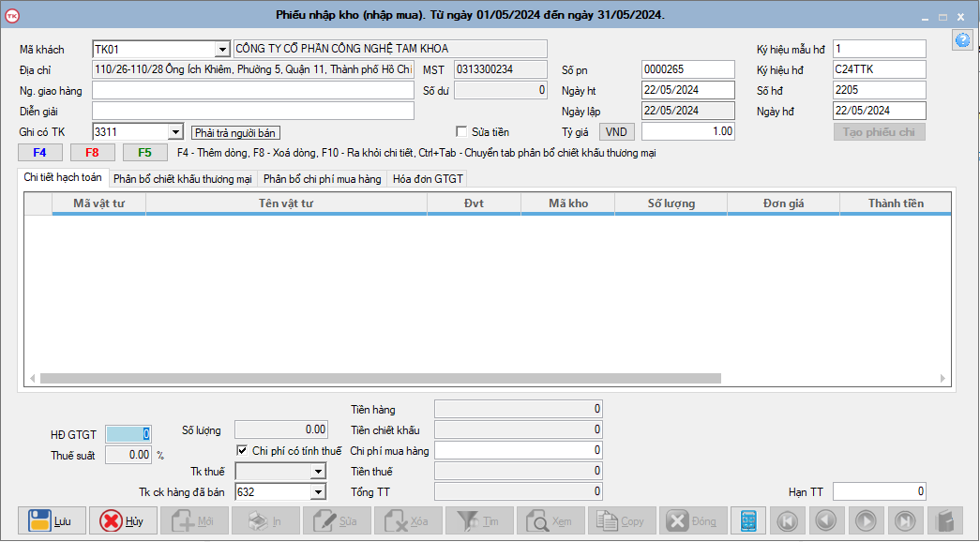980x542 pixels.
Task: Click the grid's horizontal scrollbar
Action: pyautogui.click(x=380, y=379)
